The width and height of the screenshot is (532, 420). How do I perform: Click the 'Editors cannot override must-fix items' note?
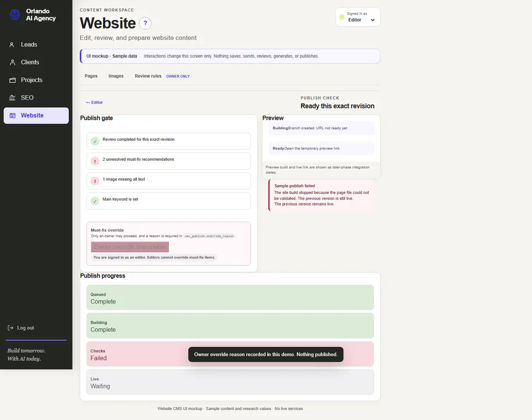point(154,258)
